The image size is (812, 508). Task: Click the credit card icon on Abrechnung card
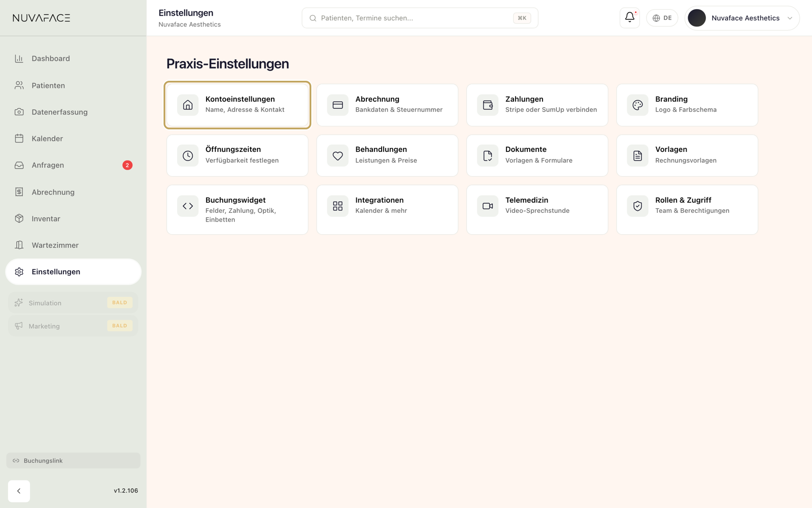tap(337, 105)
